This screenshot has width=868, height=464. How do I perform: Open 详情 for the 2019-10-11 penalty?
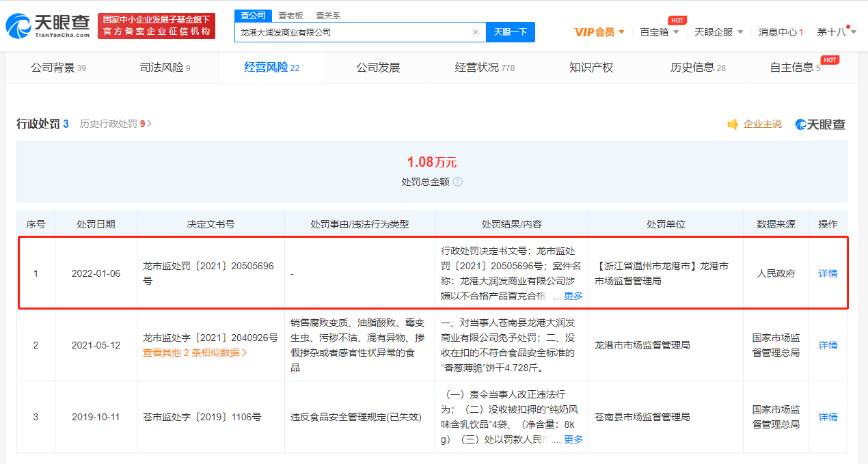click(x=828, y=417)
